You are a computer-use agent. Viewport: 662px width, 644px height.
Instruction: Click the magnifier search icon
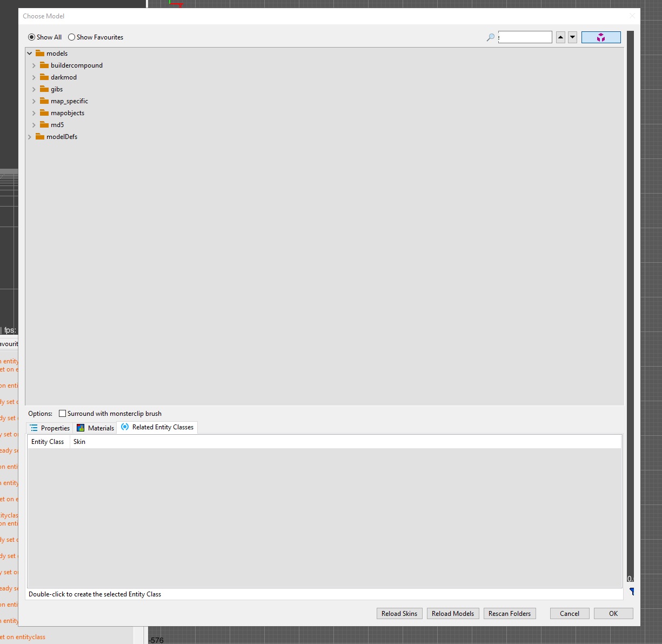coord(490,37)
